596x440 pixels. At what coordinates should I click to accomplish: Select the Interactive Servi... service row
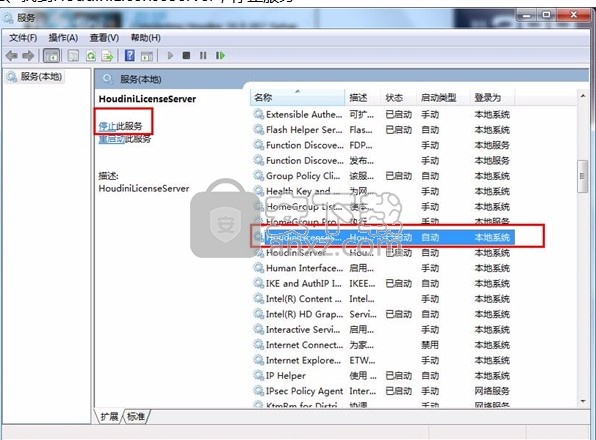[x=382, y=329]
